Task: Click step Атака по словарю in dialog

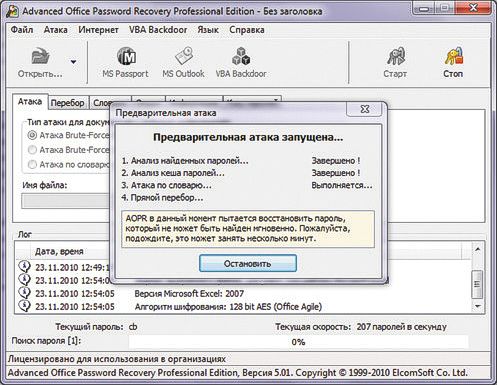Action: click(x=166, y=185)
